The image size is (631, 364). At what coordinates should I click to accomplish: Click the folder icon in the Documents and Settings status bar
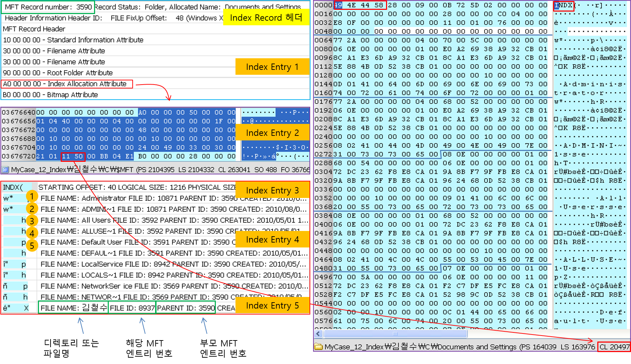click(x=319, y=347)
